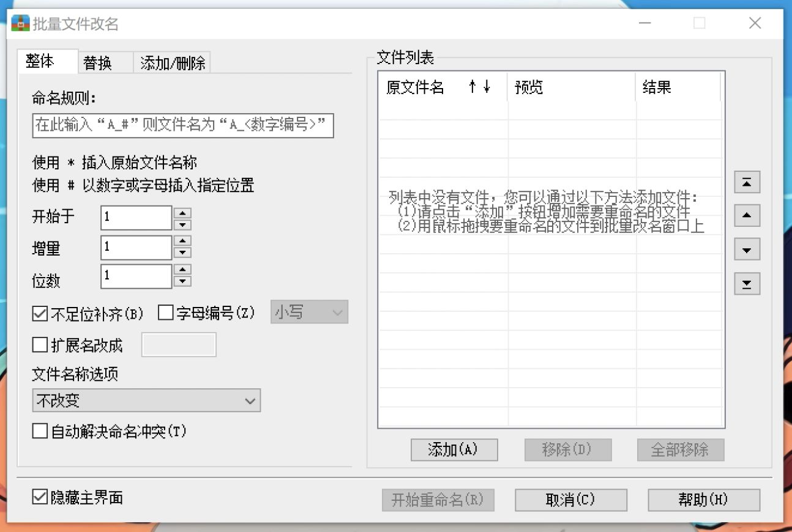Increase 开始于 value with the up arrow
792x532 pixels.
[182, 213]
